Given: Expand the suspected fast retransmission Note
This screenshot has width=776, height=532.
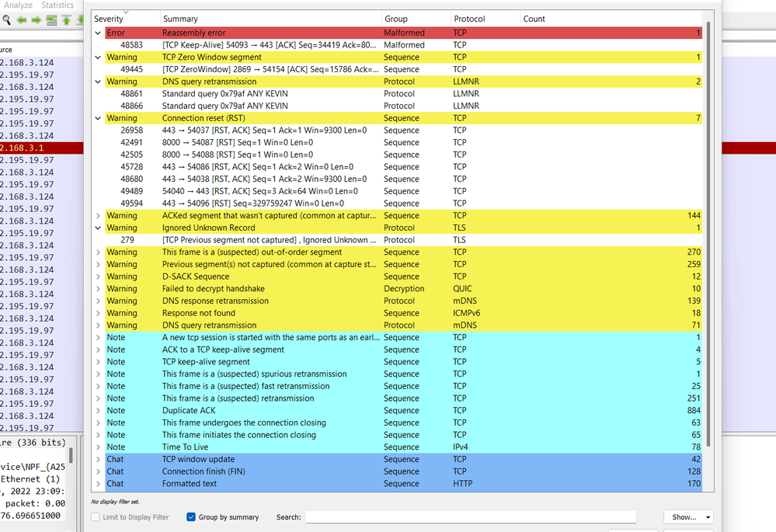Looking at the screenshot, I should tap(98, 387).
